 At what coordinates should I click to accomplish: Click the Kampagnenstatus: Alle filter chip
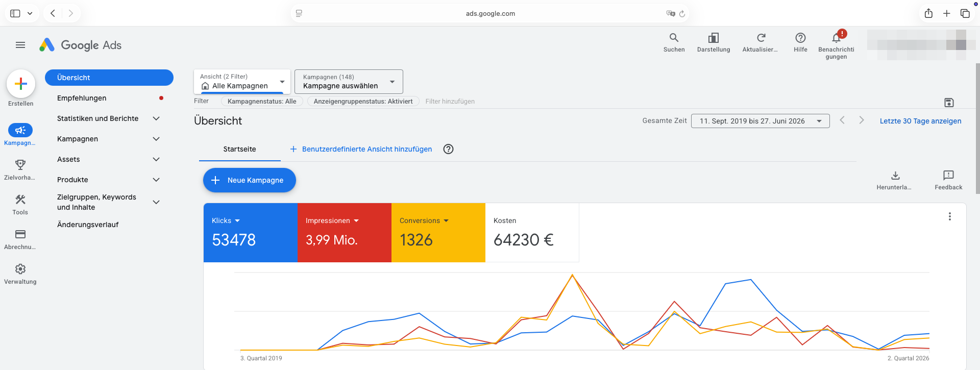tap(262, 101)
